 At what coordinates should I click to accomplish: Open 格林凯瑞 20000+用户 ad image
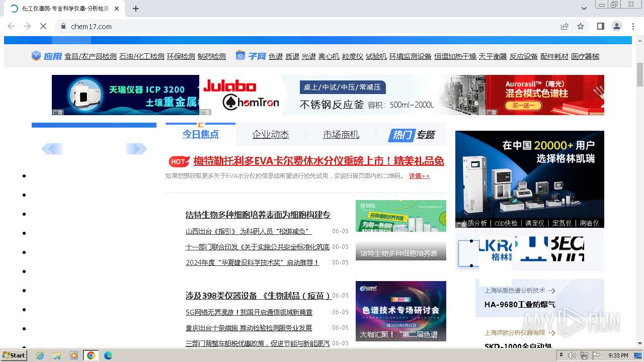530,179
